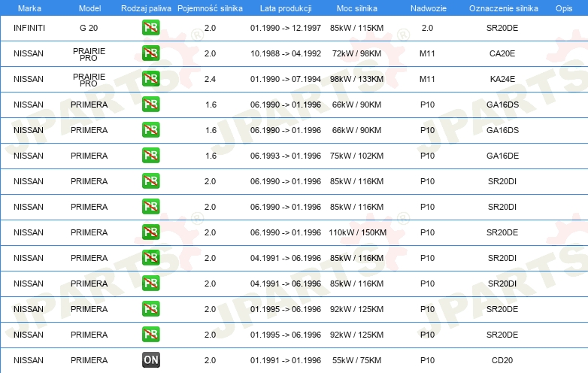Click the ON diesel icon in the CD20 row
Screen dimensions: 588x373
point(150,360)
